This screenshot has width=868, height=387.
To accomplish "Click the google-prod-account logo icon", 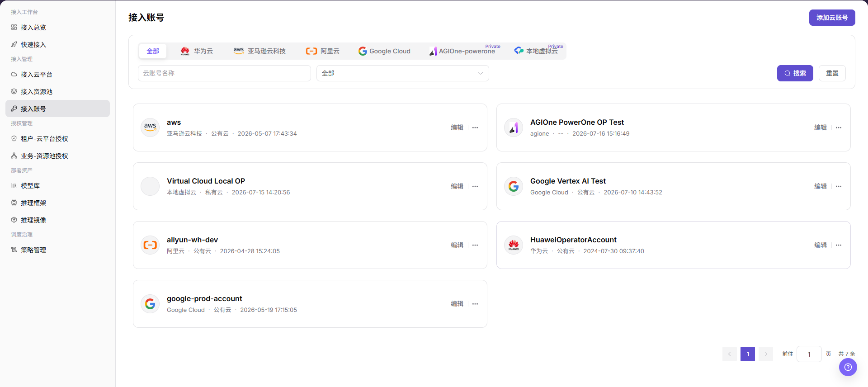I will click(x=150, y=304).
